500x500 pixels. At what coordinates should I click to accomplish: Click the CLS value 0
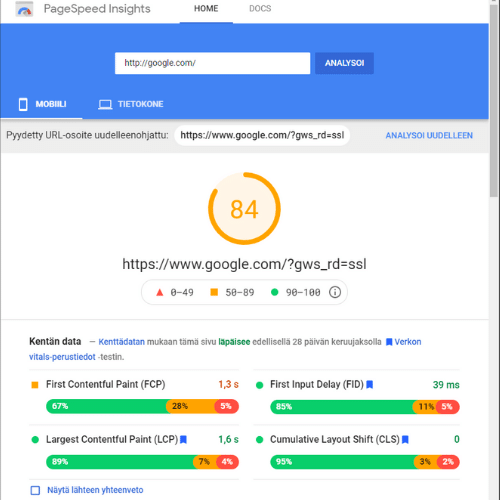[x=457, y=440]
